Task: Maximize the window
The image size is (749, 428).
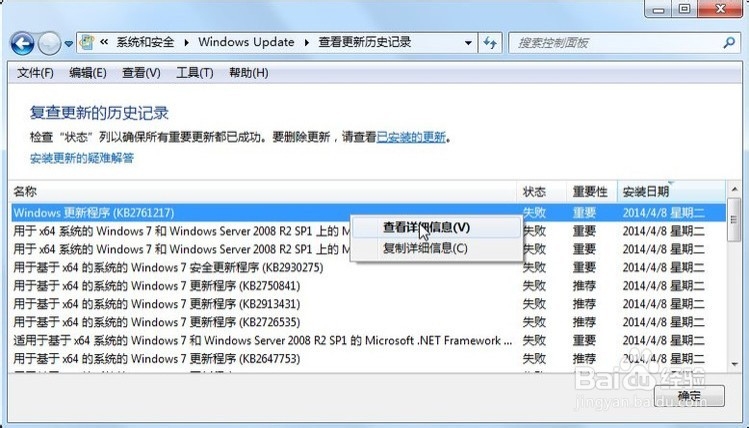Action: point(684,9)
